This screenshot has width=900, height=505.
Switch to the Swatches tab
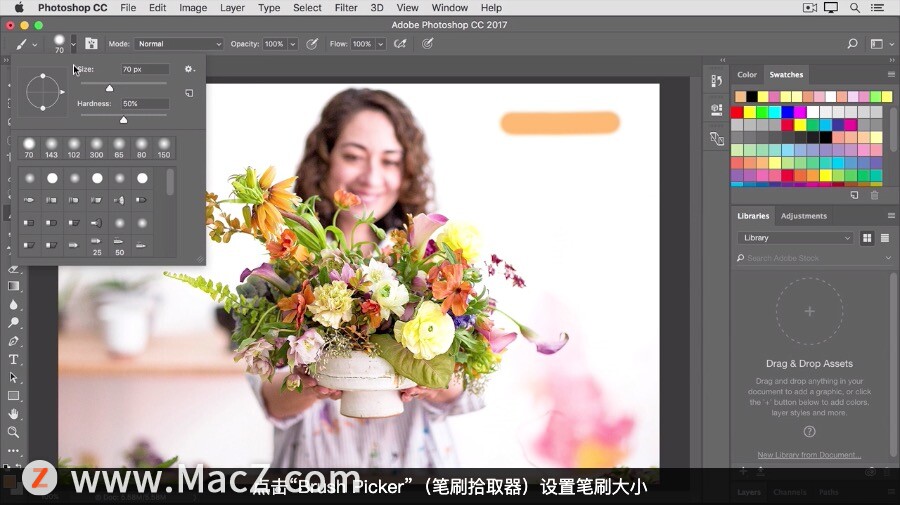pos(786,75)
